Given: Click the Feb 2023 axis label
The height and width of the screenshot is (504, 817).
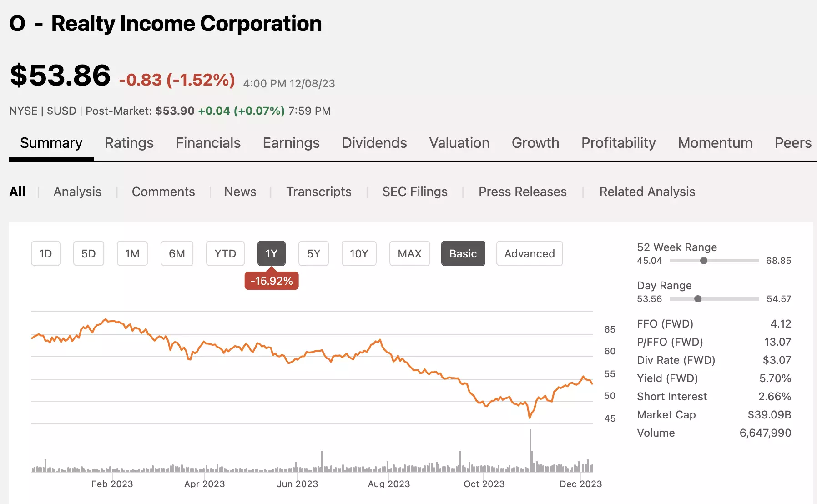Looking at the screenshot, I should [x=112, y=484].
